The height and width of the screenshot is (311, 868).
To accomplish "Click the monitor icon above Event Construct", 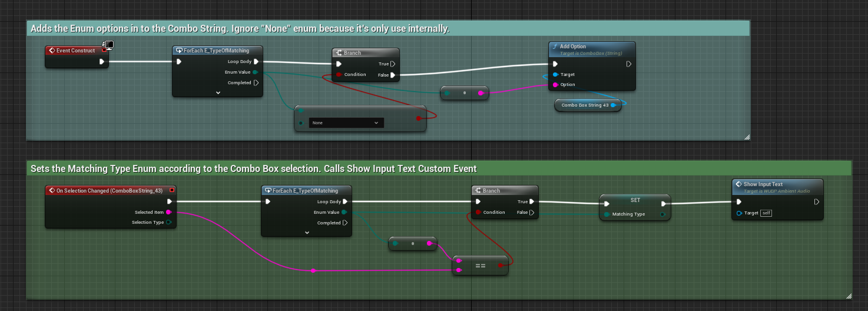I will click(108, 45).
